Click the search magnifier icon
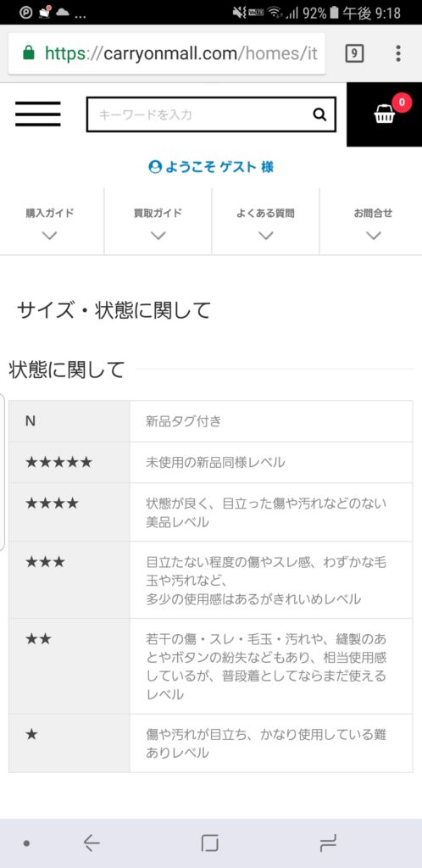Viewport: 422px width, 868px height. [319, 114]
